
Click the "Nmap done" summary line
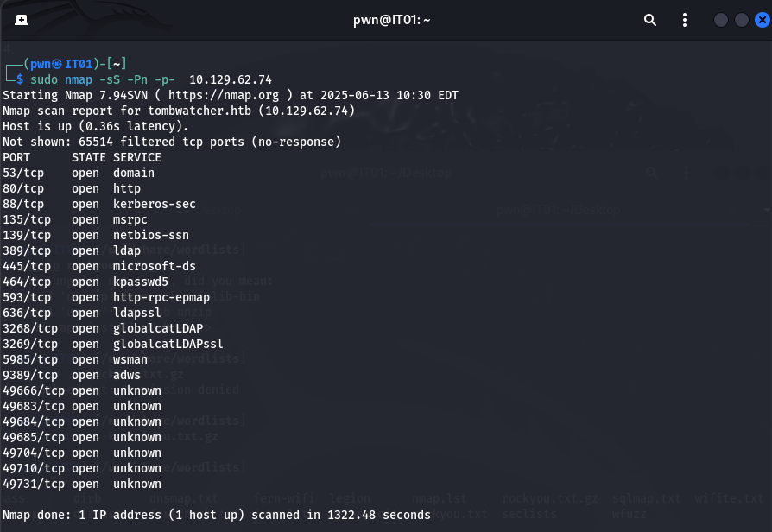click(216, 515)
